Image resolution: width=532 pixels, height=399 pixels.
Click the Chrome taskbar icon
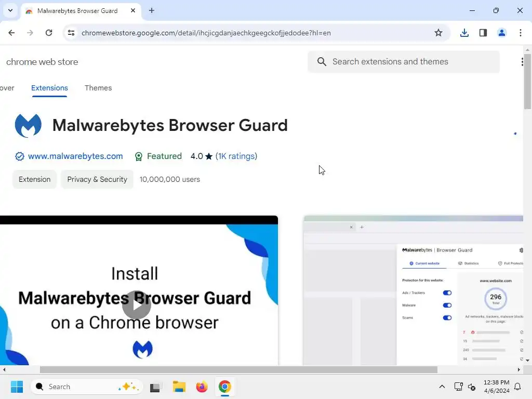pyautogui.click(x=224, y=387)
